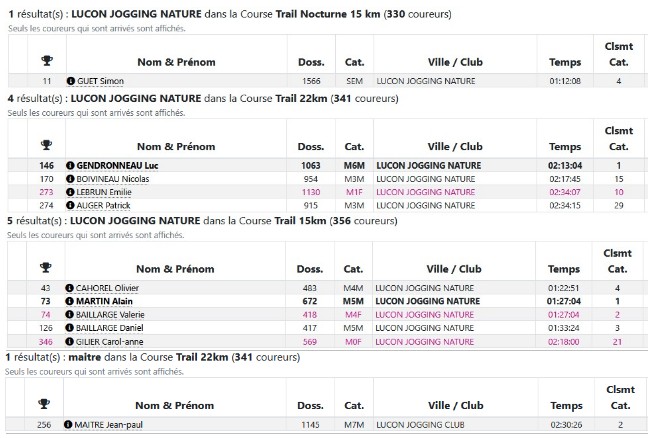Click info icon next to MAITRE Jean-paul
The width and height of the screenshot is (653, 438).
click(x=71, y=425)
